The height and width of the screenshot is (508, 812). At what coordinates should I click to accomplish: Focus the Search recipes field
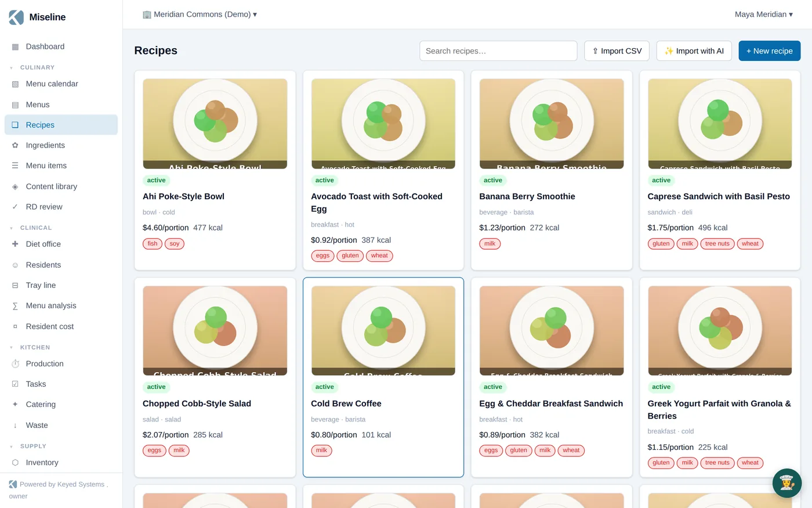point(498,51)
